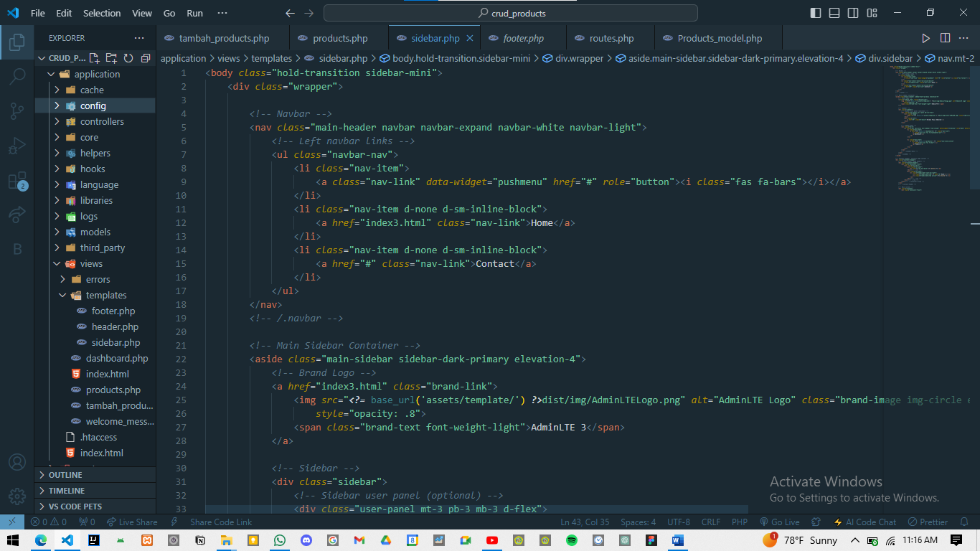
Task: Close the sidebar.php tab
Action: pyautogui.click(x=470, y=38)
